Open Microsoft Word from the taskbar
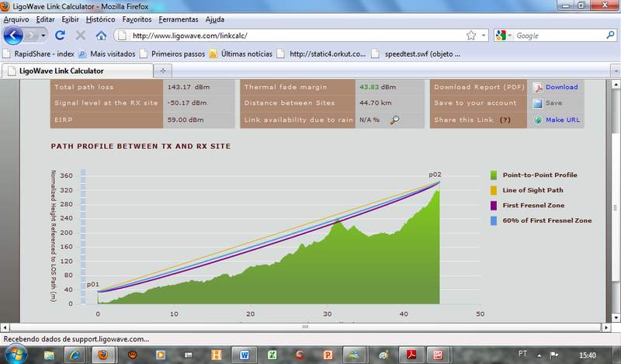This screenshot has width=621, height=364. point(244,355)
